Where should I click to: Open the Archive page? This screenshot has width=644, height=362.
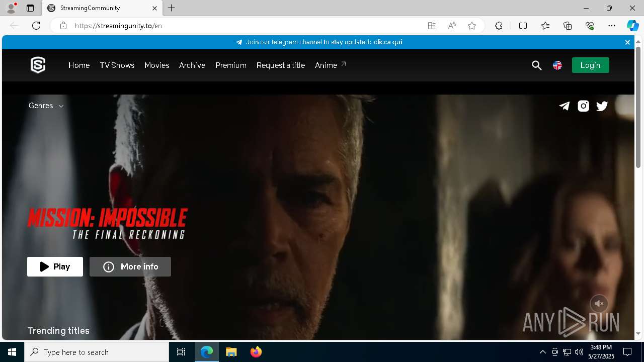(x=192, y=65)
